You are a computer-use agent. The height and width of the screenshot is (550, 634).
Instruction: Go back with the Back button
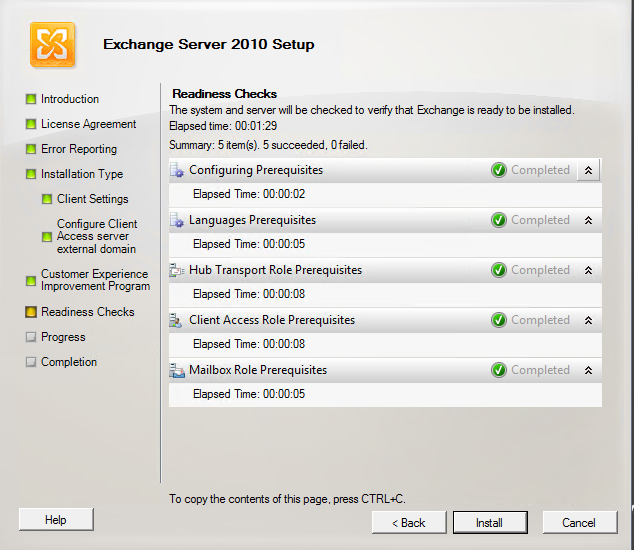[x=409, y=522]
